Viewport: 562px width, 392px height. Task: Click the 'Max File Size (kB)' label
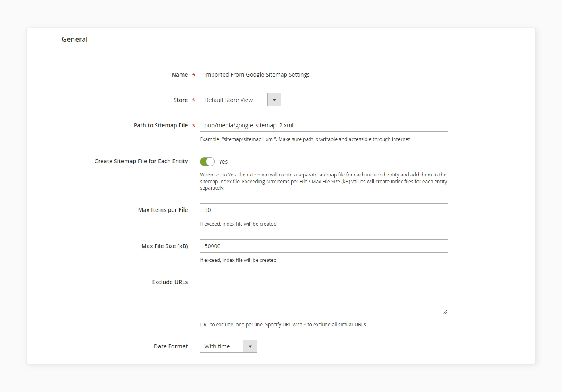[x=164, y=246]
